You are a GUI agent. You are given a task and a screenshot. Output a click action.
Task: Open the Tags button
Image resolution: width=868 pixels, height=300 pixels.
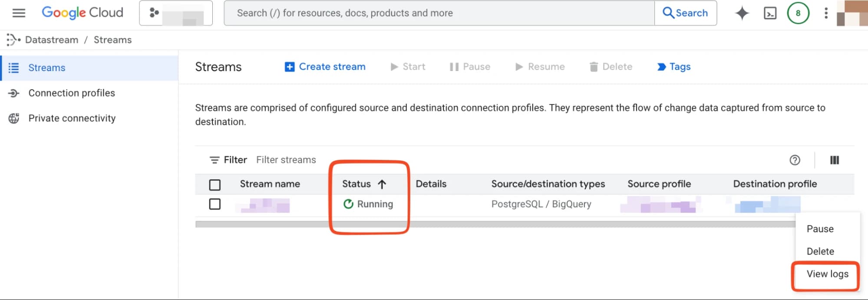(x=673, y=67)
